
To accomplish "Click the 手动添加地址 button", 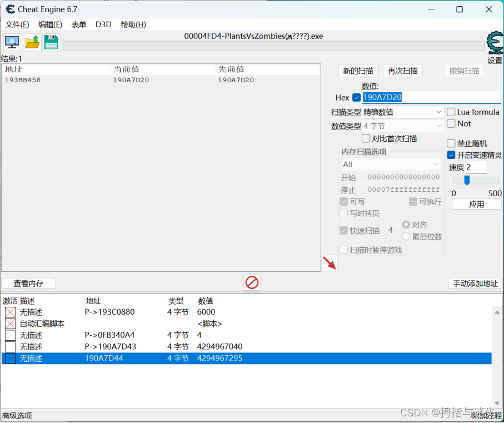I will click(475, 283).
